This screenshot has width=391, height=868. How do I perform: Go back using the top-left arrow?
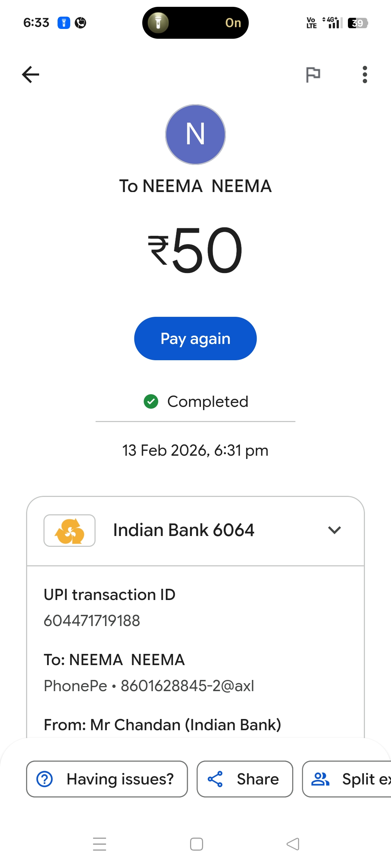point(31,75)
